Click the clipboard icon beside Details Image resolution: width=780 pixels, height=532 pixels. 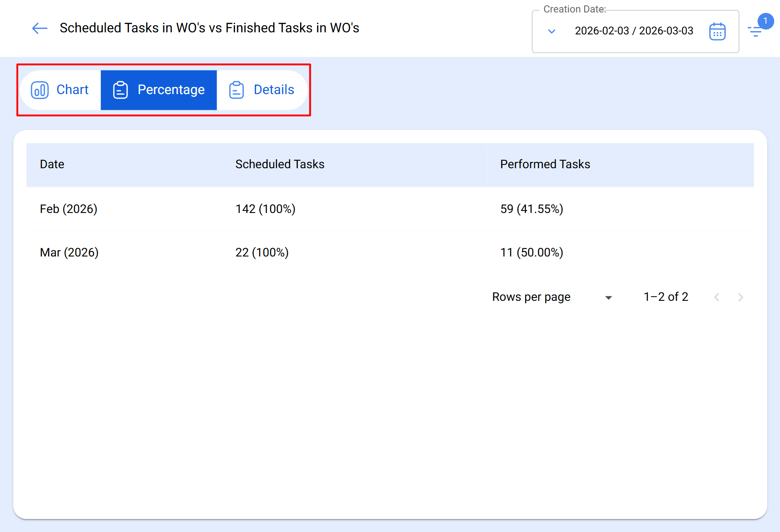point(236,90)
